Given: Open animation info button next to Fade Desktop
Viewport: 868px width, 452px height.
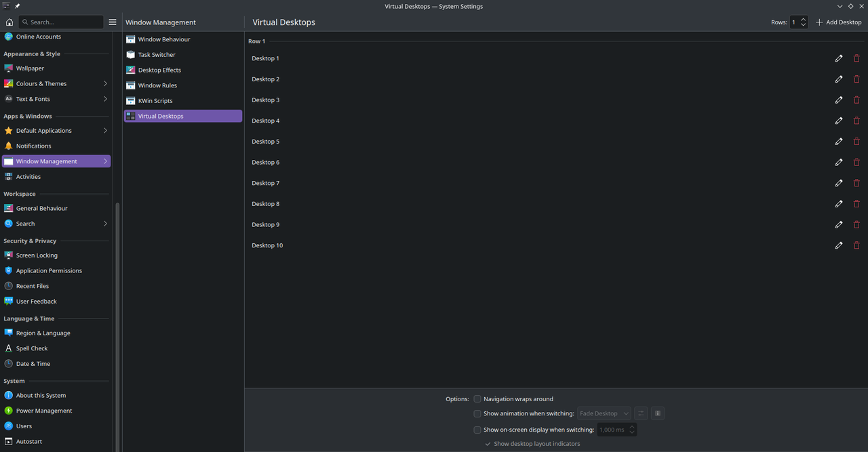Looking at the screenshot, I should [x=658, y=413].
